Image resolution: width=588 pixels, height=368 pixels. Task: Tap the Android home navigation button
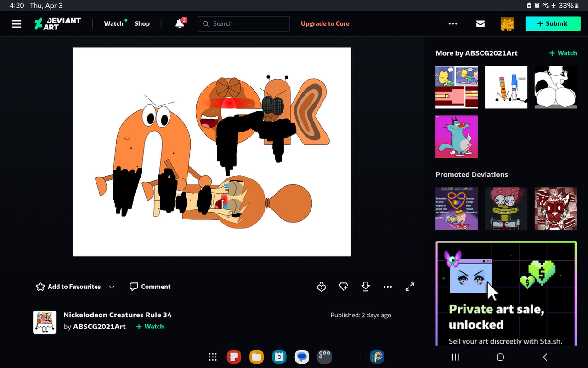500,357
